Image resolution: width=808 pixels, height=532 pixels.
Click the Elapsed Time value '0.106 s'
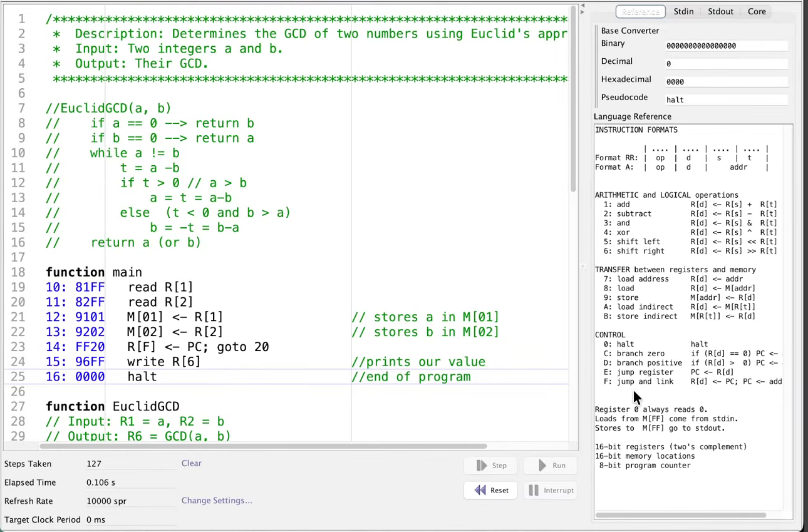[101, 483]
